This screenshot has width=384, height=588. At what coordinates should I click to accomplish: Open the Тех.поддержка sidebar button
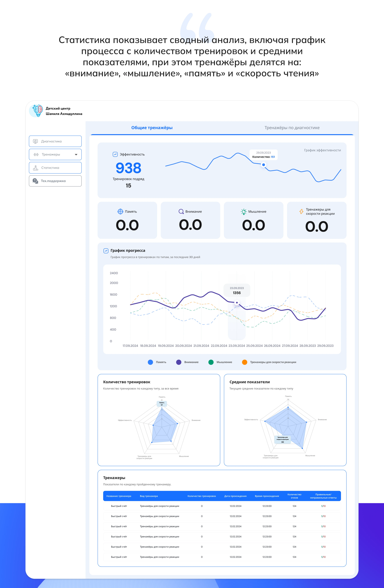tap(55, 181)
